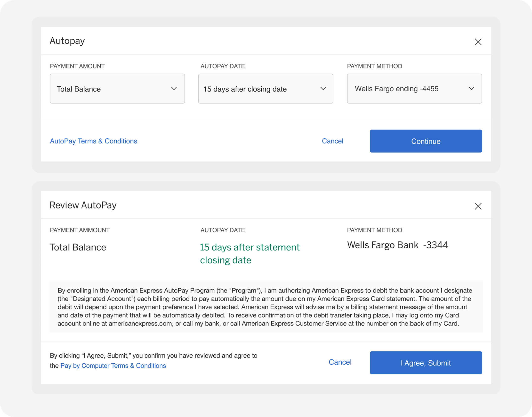Screen dimensions: 532x417
Task: Click the Review AutoPay heading
Action: 83,206
